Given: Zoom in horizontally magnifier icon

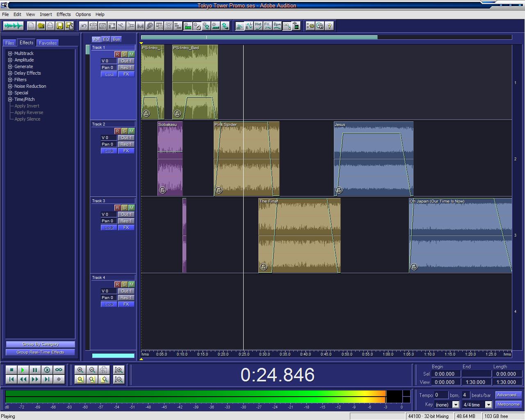Looking at the screenshot, I should [80, 370].
